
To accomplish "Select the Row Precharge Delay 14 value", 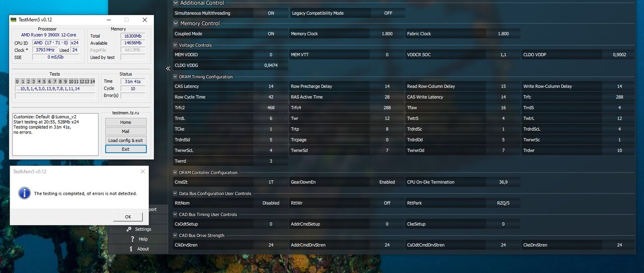I will pos(387,86).
